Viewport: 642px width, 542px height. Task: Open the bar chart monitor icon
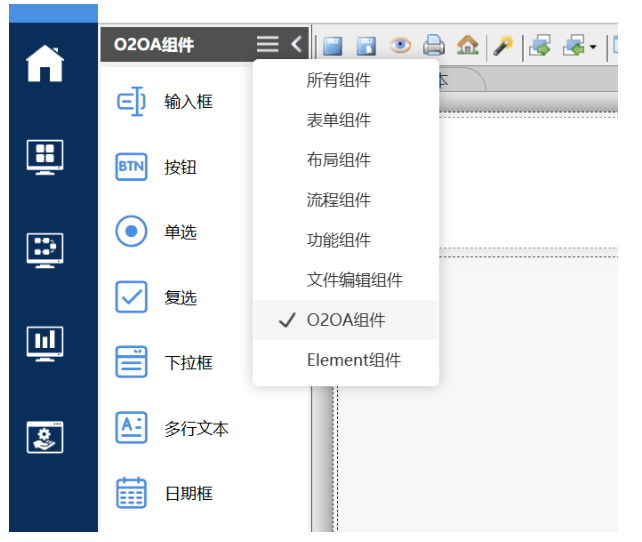pos(45,342)
